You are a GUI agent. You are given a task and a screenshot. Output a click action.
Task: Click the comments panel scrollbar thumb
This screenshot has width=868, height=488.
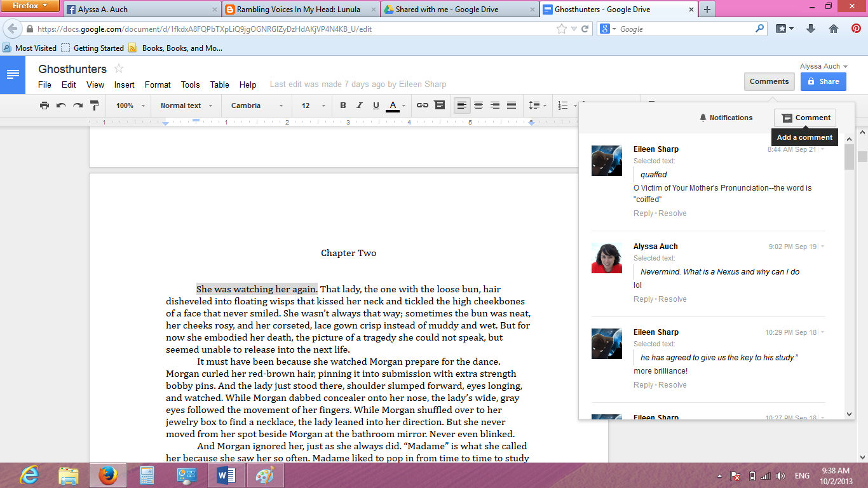[x=850, y=158]
